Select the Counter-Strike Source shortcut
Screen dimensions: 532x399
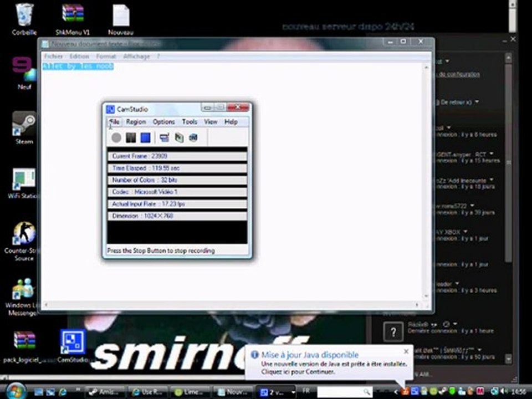click(24, 241)
